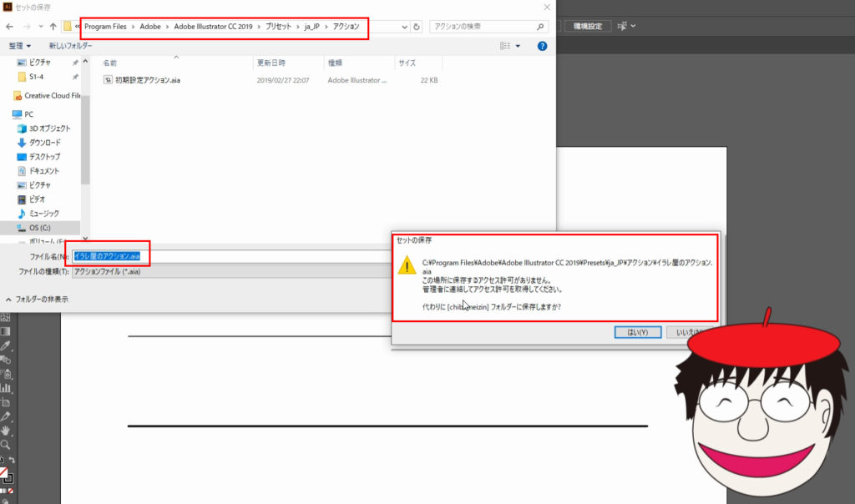Select the Artboard tool in Illustrator's toolbar

(6, 402)
